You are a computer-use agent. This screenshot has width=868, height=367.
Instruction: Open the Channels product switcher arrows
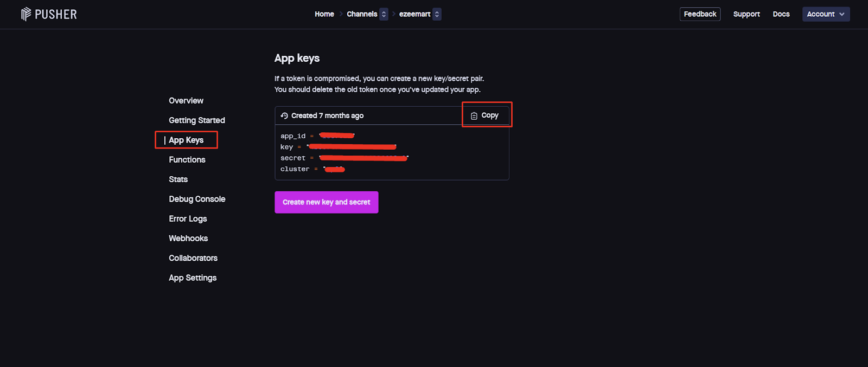click(x=384, y=14)
